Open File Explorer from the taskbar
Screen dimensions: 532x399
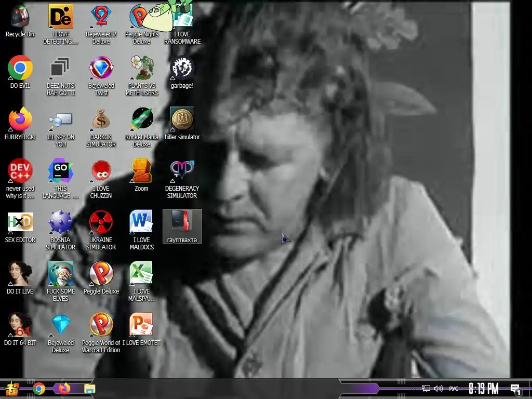(89, 389)
